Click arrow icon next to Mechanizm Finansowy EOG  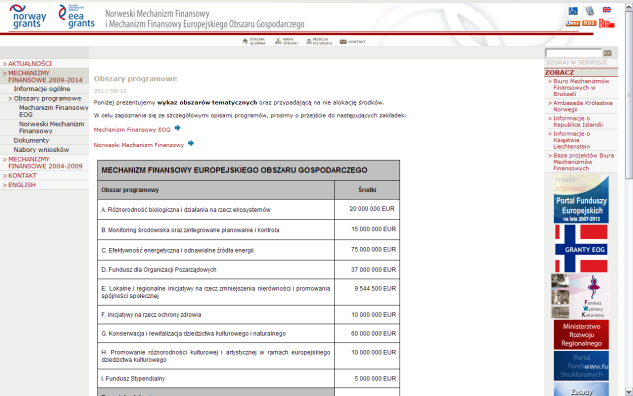177,128
